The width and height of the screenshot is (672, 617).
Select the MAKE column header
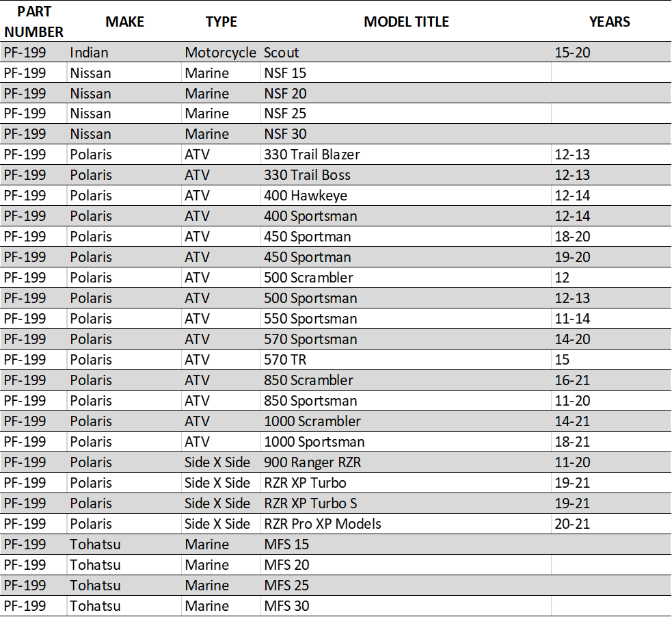click(124, 21)
